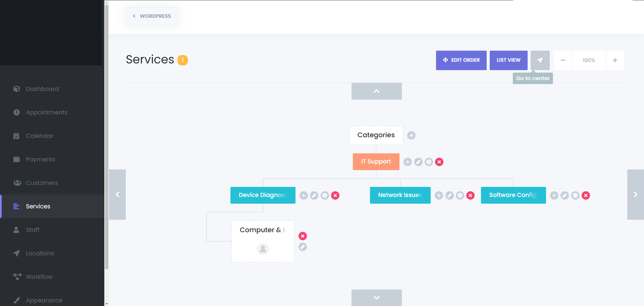Go to the Staff sidebar section
Viewport: 644px width, 306px height.
(33, 230)
